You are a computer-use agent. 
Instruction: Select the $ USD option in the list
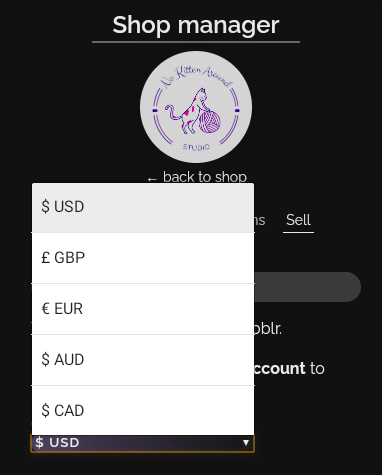pyautogui.click(x=143, y=207)
